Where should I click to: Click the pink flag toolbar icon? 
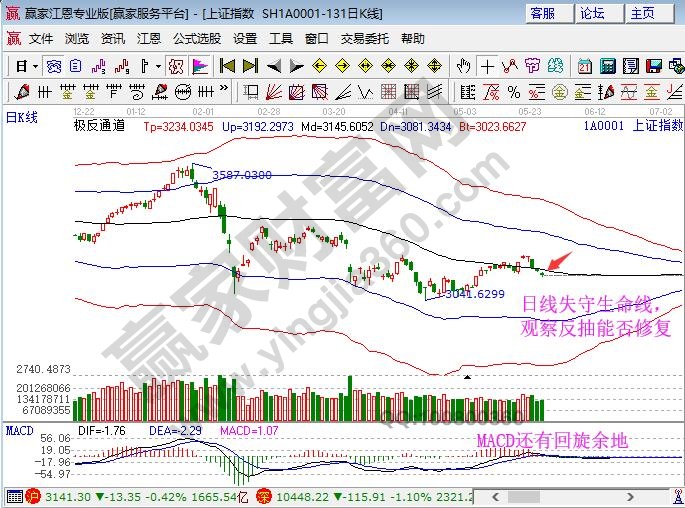point(199,66)
